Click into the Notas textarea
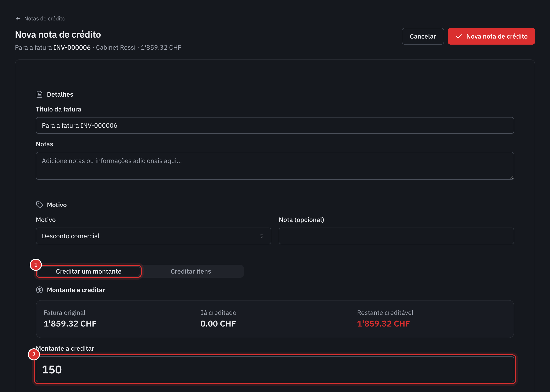550x392 pixels. click(x=275, y=166)
